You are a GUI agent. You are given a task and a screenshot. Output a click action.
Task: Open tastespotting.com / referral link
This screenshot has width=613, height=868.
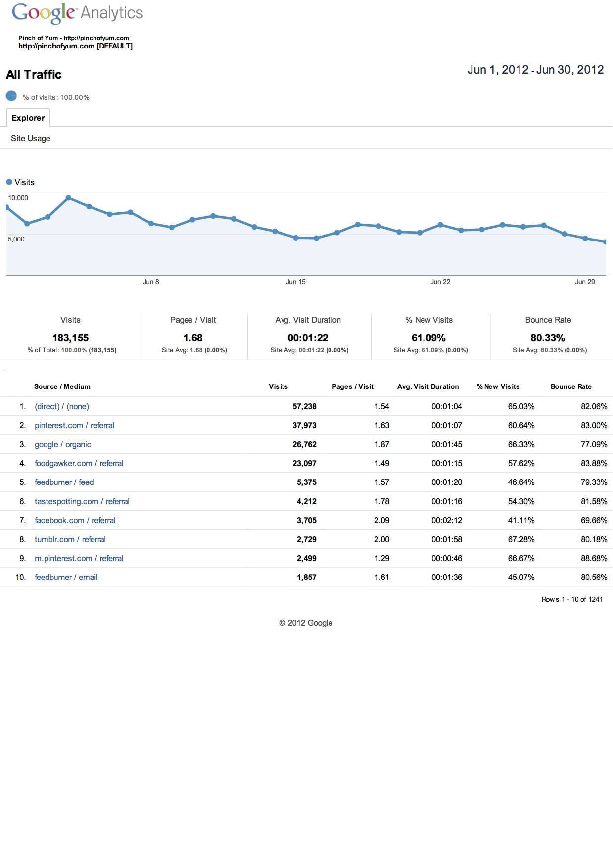[x=82, y=501]
